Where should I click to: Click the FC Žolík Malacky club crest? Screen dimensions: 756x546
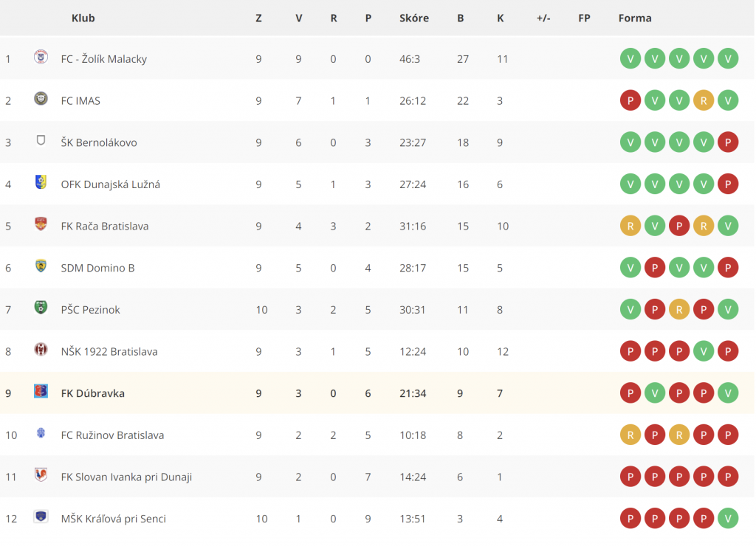point(41,58)
